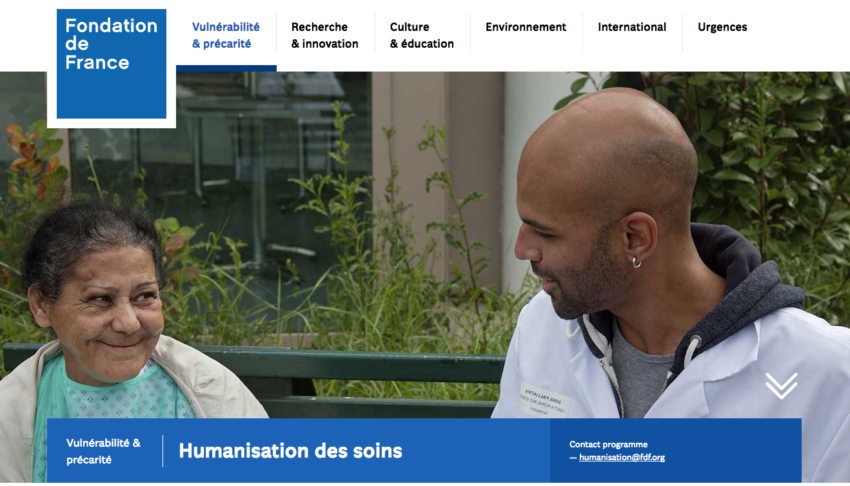Viewport: 850px width, 486px height.
Task: Click the blue underline below the active tab
Action: click(x=226, y=68)
